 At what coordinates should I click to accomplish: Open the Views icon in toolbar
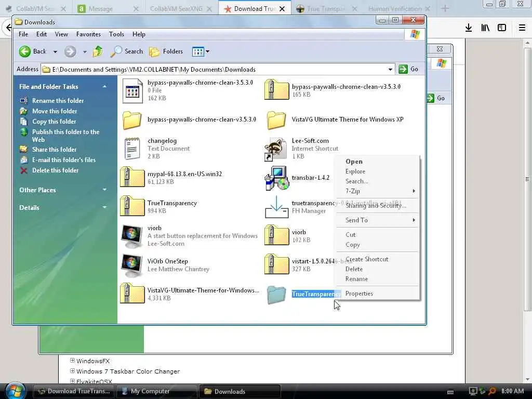pos(198,51)
